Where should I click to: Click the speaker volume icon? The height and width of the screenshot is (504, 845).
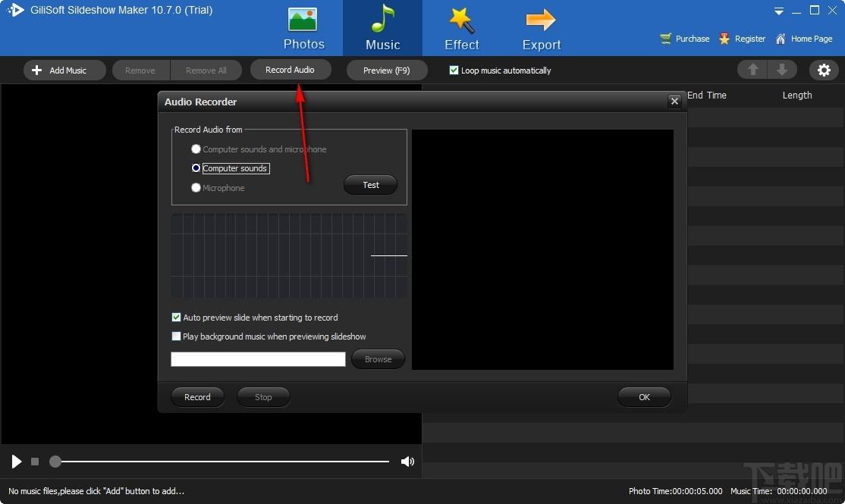(407, 462)
